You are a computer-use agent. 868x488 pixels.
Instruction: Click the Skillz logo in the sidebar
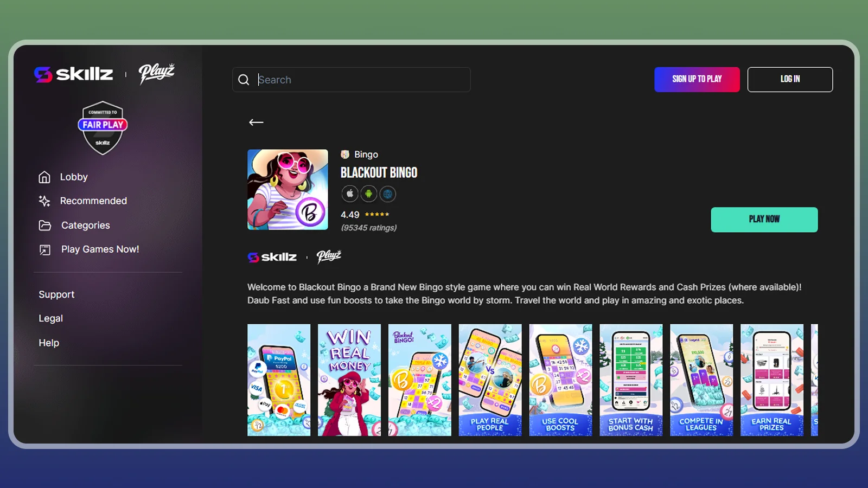tap(74, 74)
